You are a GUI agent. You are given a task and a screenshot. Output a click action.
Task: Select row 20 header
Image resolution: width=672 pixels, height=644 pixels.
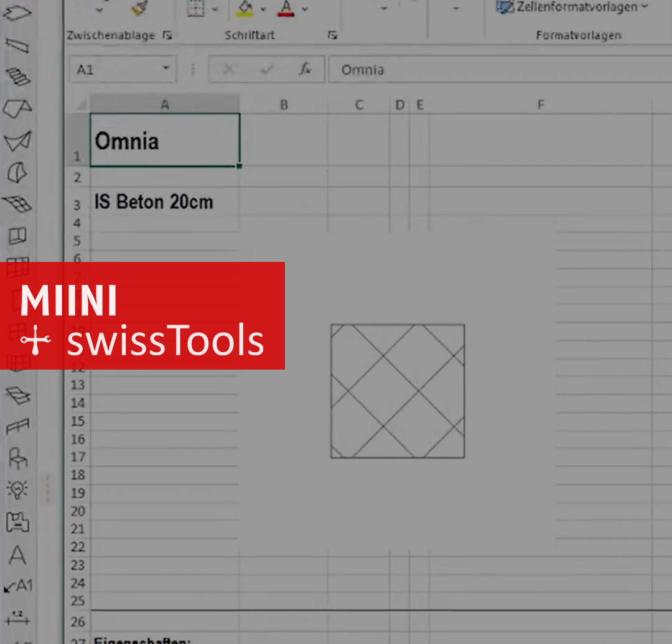[78, 511]
